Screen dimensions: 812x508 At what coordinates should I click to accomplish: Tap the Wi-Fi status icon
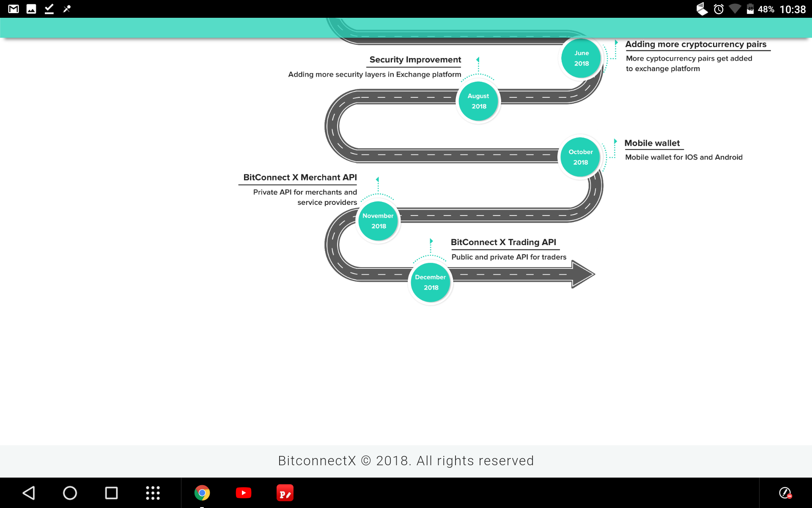(735, 9)
